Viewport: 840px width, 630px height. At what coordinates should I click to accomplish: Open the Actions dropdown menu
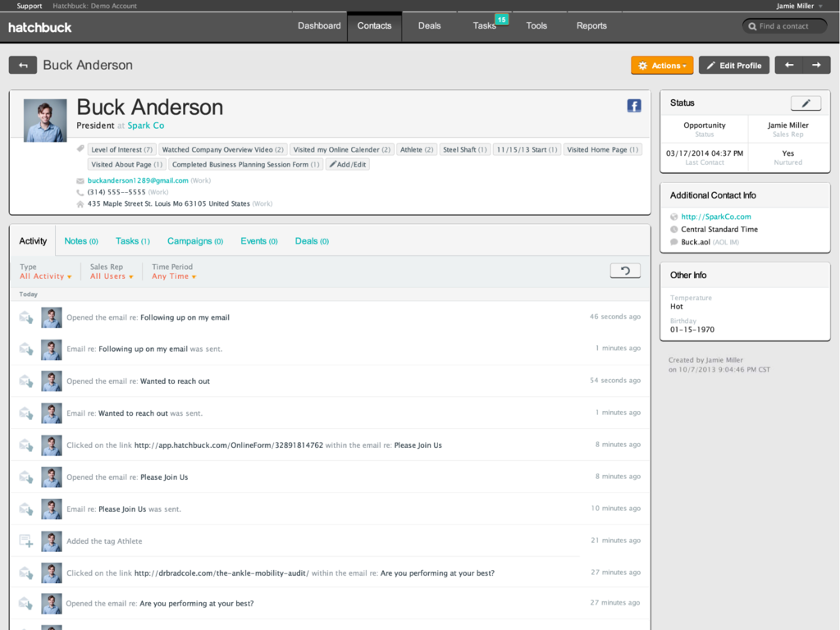tap(662, 66)
